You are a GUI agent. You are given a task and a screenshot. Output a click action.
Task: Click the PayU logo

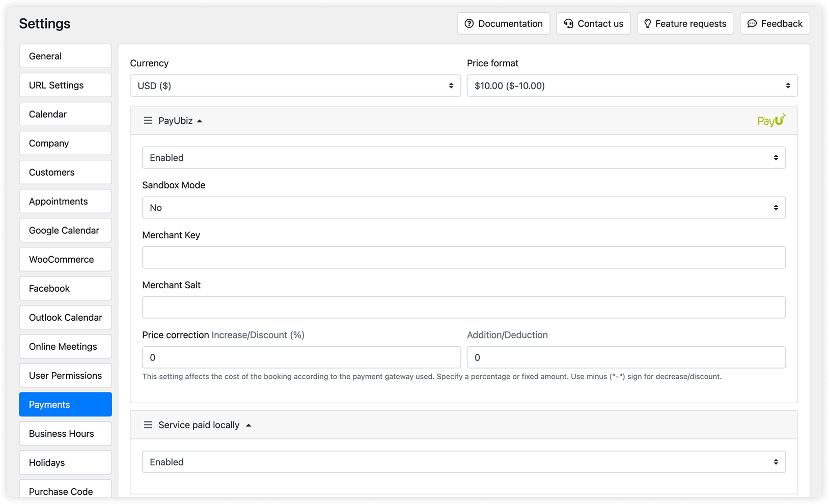click(771, 120)
